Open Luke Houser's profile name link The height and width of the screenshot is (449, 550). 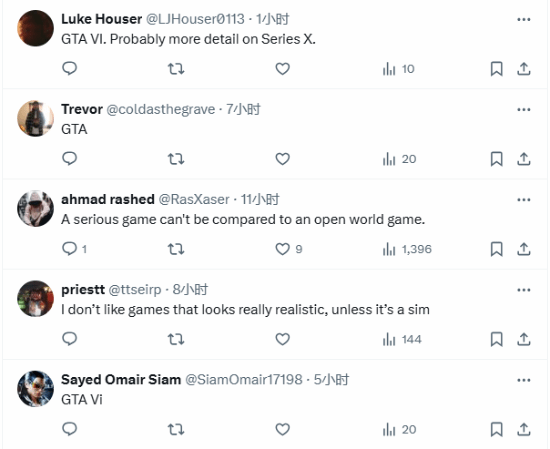(101, 19)
